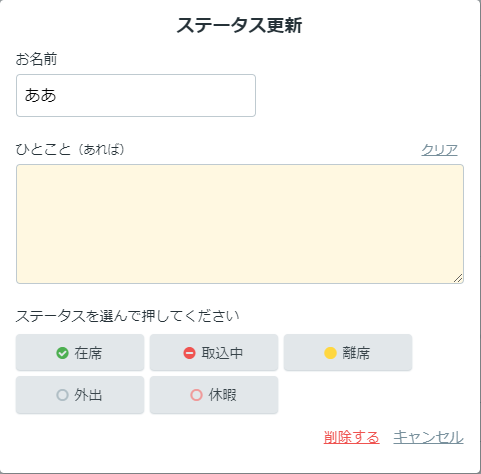Click the red 削除する link
The height and width of the screenshot is (474, 481).
[351, 437]
